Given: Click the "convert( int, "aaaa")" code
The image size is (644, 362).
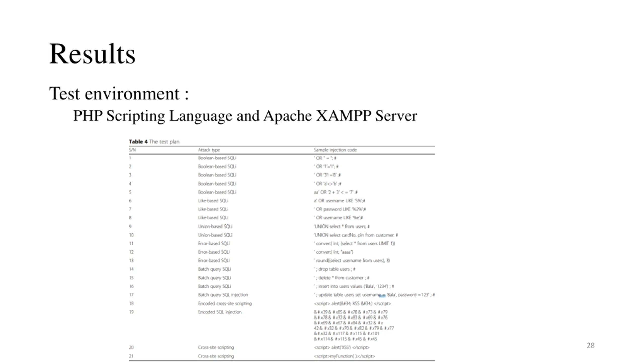Looking at the screenshot, I should [x=333, y=252].
